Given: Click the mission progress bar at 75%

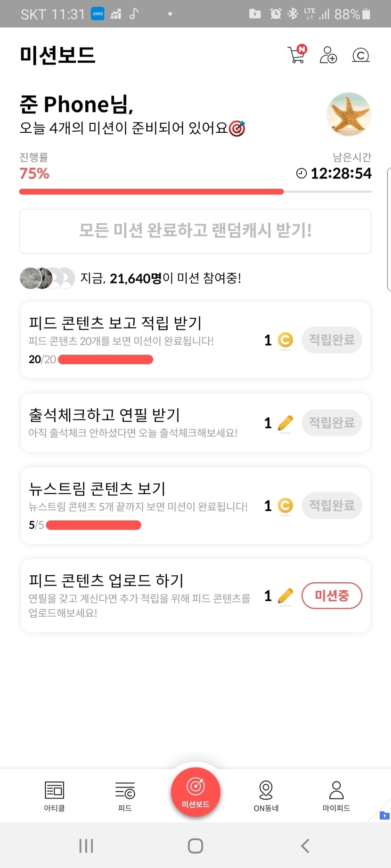Looking at the screenshot, I should [x=195, y=192].
